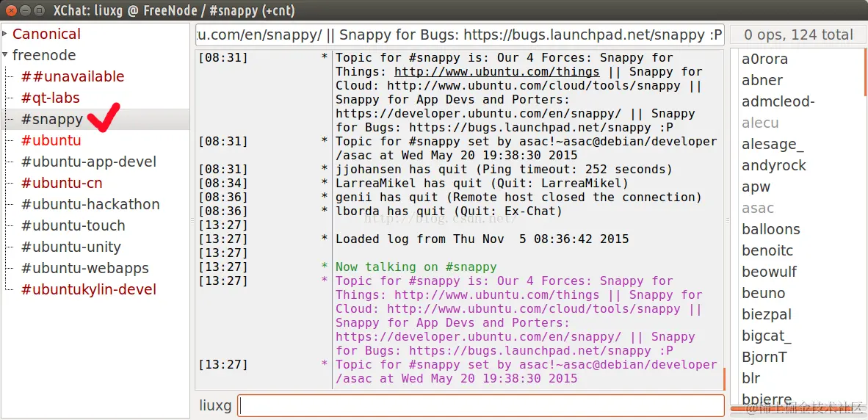Close the XChat window
The image size is (868, 420).
click(12, 10)
